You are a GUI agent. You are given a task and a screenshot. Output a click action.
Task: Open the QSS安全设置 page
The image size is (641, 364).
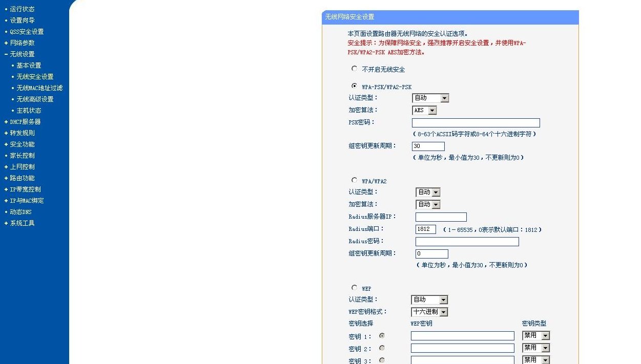28,31
